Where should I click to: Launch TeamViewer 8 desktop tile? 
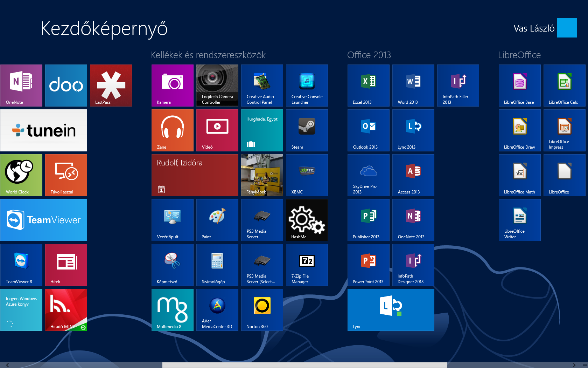(21, 265)
